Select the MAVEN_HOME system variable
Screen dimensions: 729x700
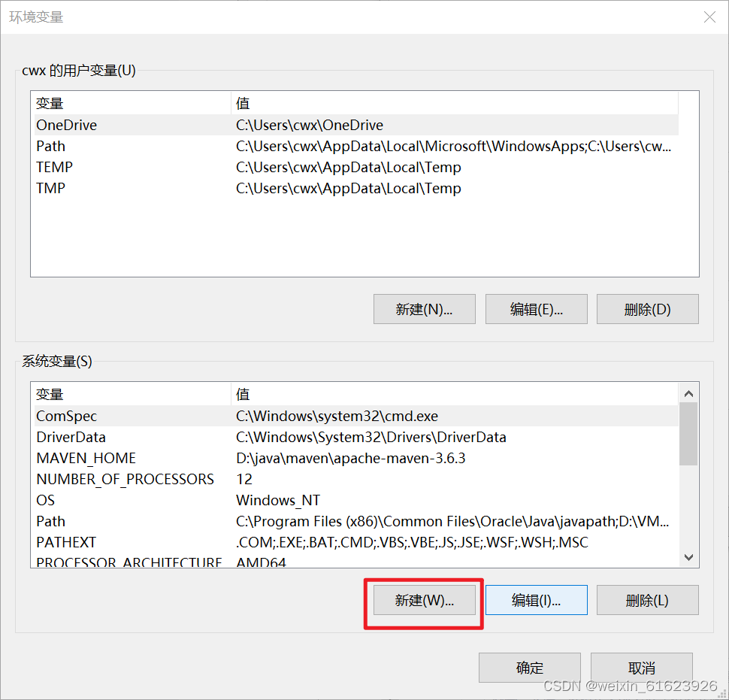356,458
